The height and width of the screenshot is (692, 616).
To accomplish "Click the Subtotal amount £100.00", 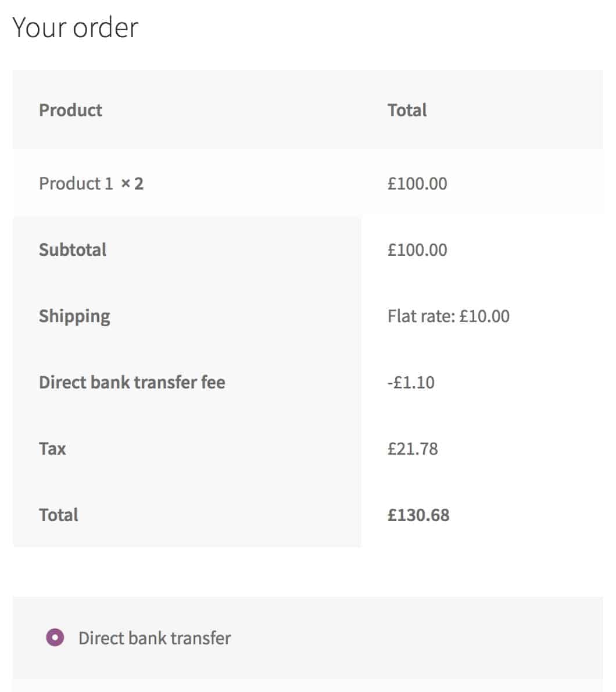I will click(417, 250).
